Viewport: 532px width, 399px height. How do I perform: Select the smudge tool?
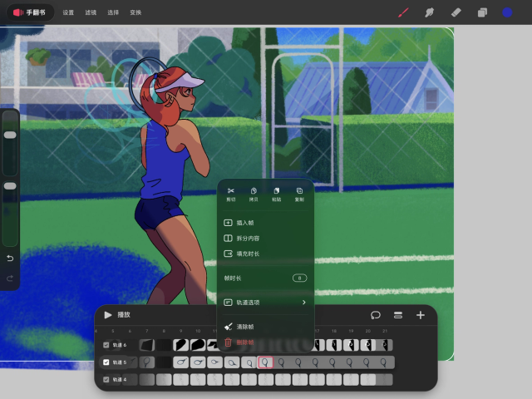pyautogui.click(x=429, y=13)
